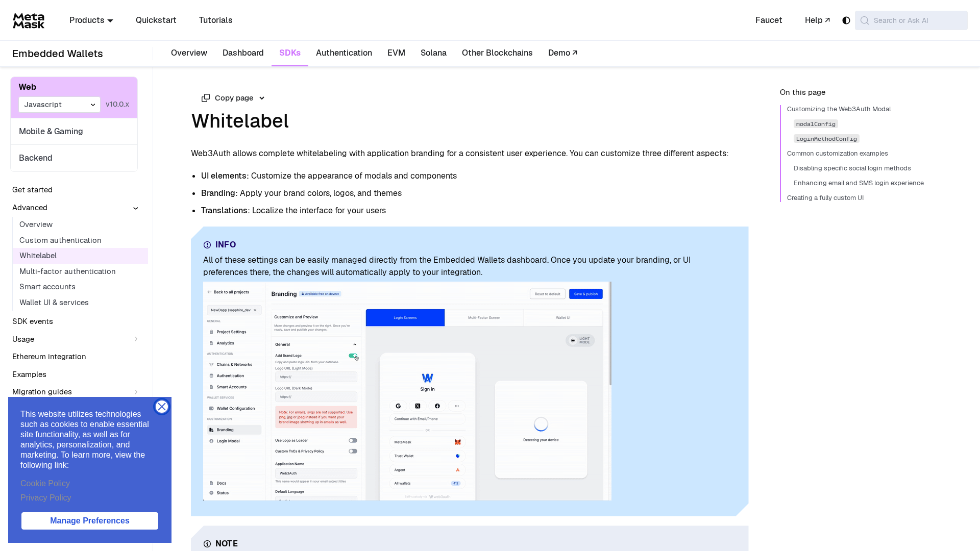Click the Manage Preferences button
Screen dimensions: 980x551
coord(90,521)
